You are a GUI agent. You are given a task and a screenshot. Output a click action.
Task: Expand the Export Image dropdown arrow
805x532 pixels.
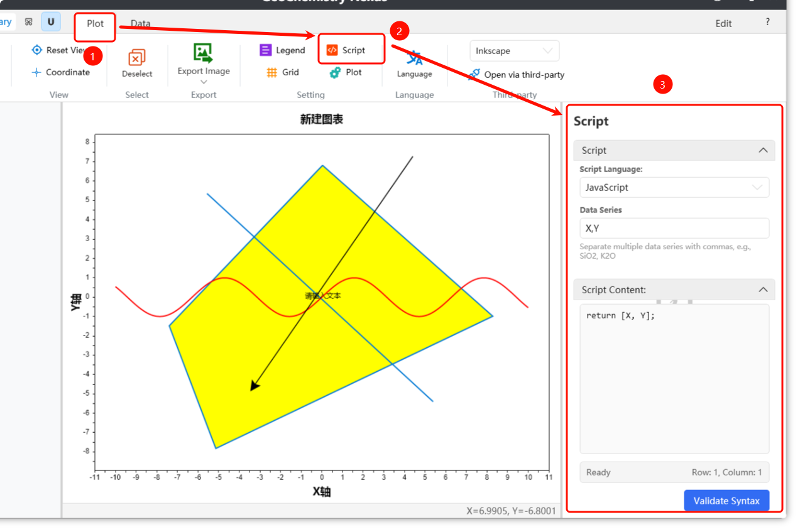pyautogui.click(x=204, y=82)
